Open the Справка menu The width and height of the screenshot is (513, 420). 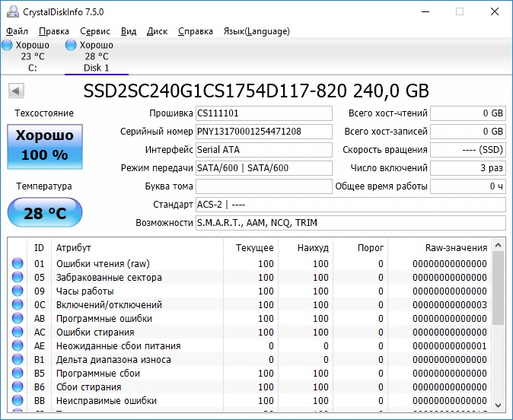(196, 31)
